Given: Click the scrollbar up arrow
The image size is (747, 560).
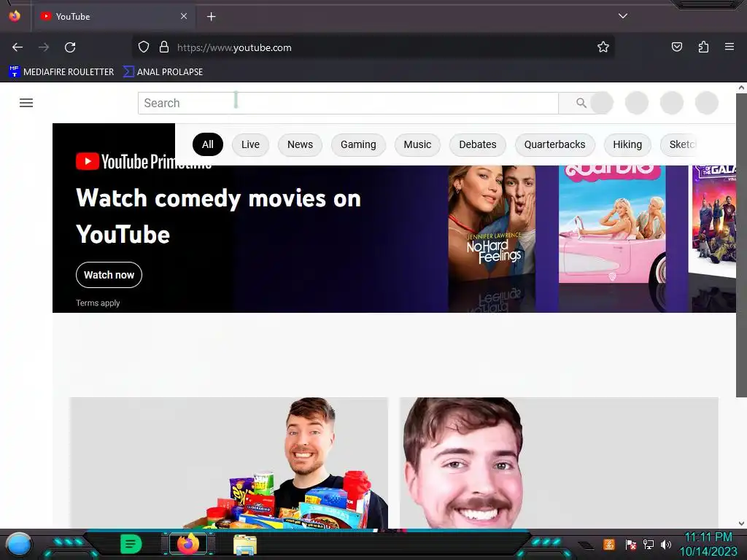Looking at the screenshot, I should [x=741, y=87].
